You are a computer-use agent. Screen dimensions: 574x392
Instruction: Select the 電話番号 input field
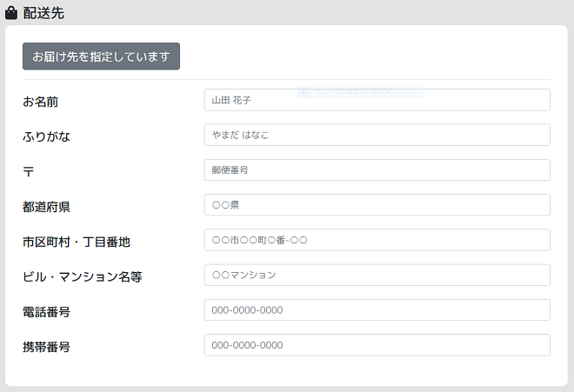point(377,310)
